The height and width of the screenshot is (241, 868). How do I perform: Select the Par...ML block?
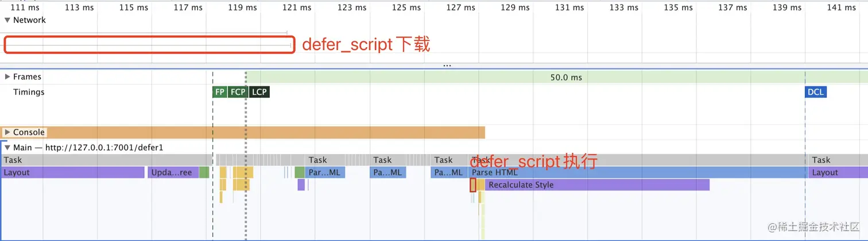pyautogui.click(x=325, y=173)
